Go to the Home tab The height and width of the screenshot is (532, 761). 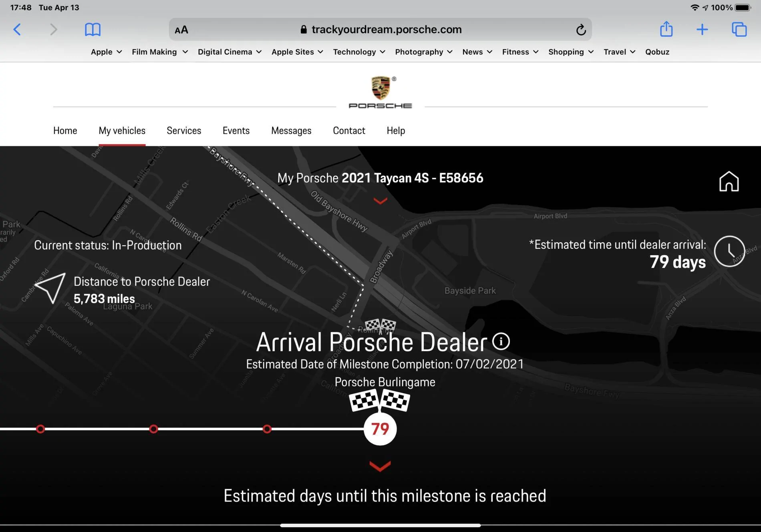(65, 131)
